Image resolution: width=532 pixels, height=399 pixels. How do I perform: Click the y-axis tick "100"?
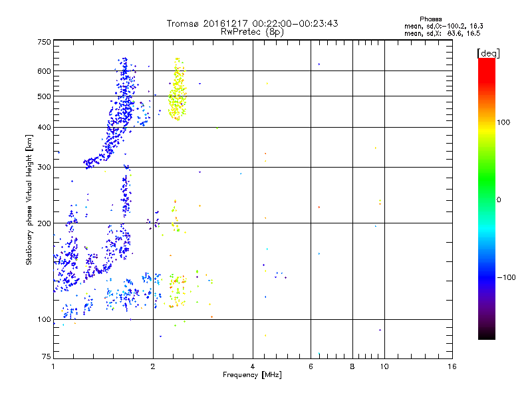(44, 320)
